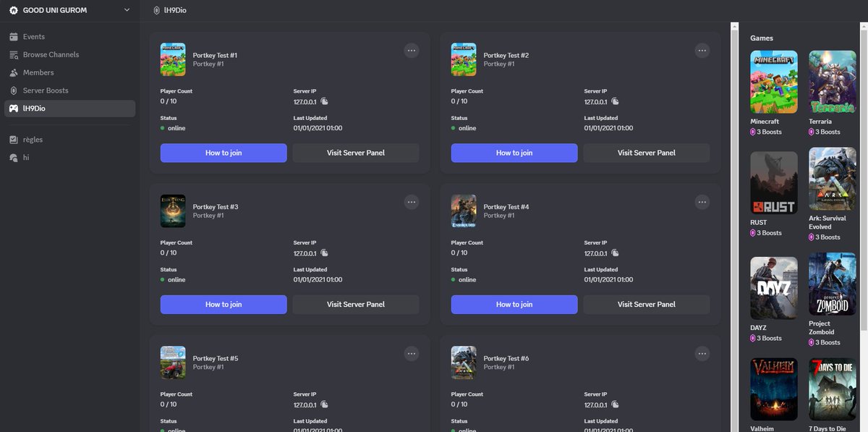
Task: Select the Events calendar icon
Action: [13, 36]
